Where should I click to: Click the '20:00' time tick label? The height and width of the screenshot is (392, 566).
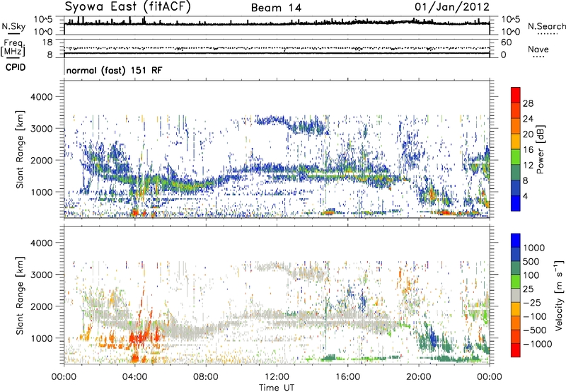click(x=419, y=377)
